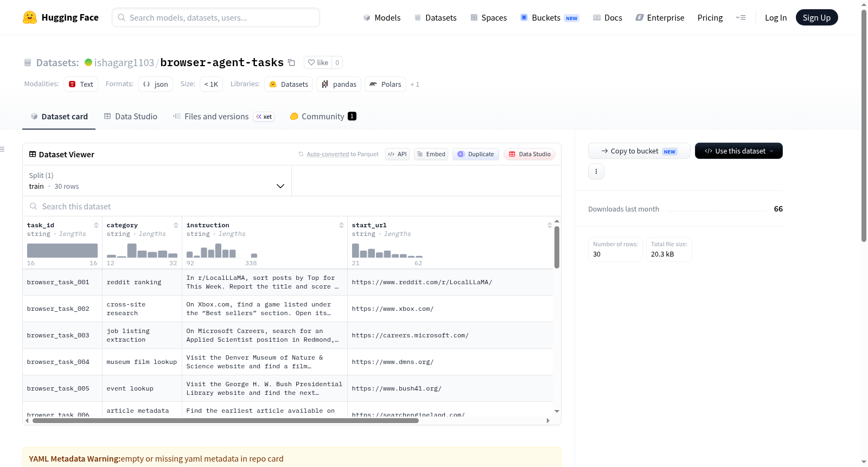The height and width of the screenshot is (467, 868).
Task: Select the browser_task_005 cell
Action: tap(62, 388)
